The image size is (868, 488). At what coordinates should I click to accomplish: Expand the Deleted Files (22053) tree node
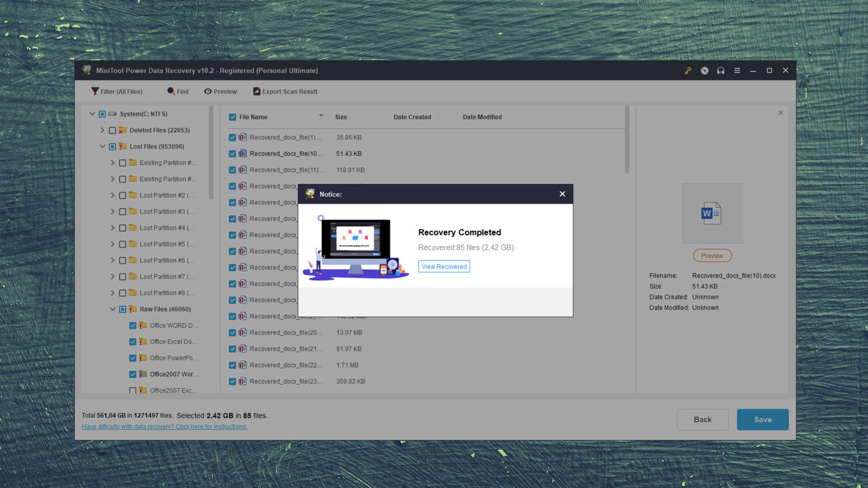[103, 130]
